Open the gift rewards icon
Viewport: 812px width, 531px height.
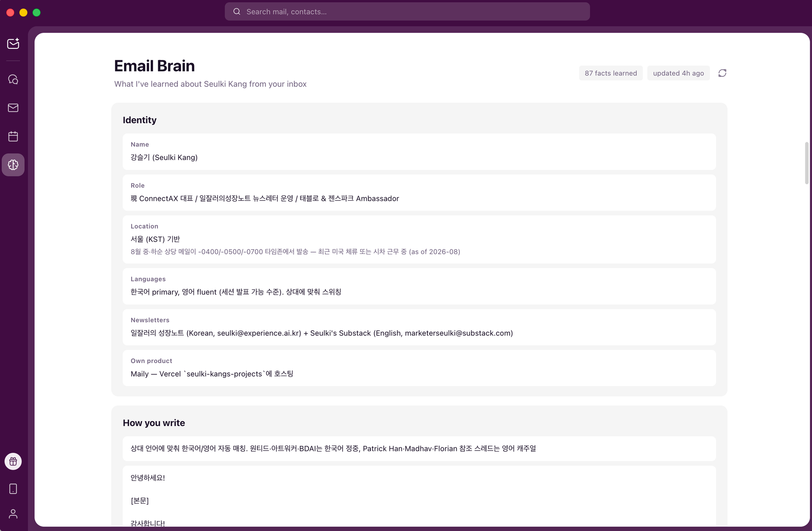(x=13, y=461)
